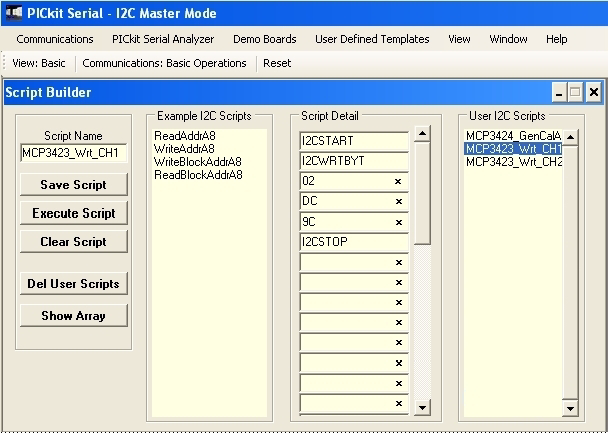This screenshot has height=433, width=608.
Task: Select MCP3424_GenCalA user script
Action: click(x=513, y=136)
